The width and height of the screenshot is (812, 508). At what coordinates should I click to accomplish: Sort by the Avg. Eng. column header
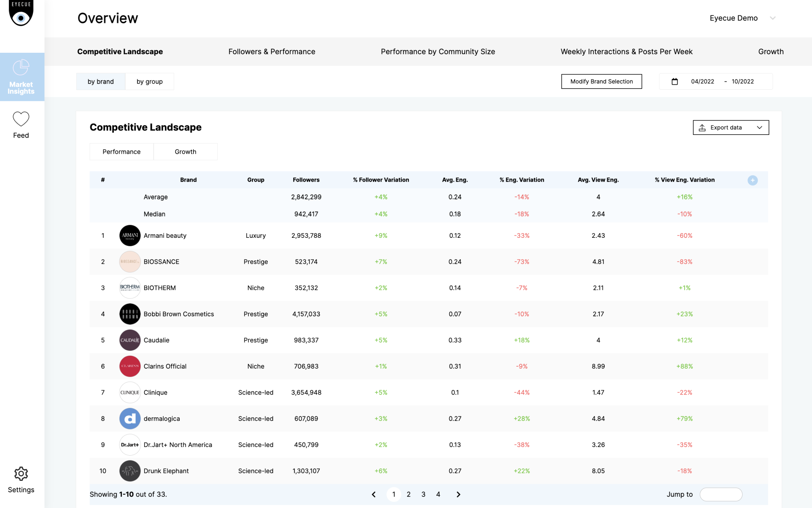455,180
